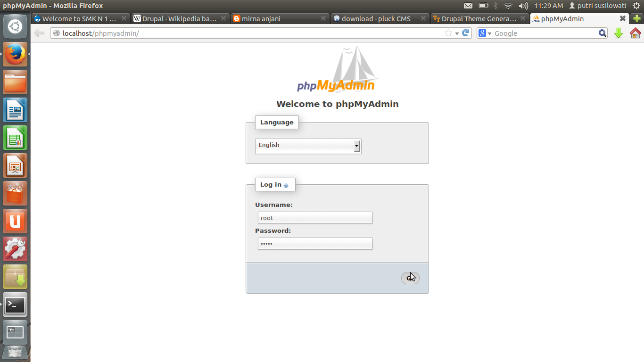This screenshot has height=362, width=644.
Task: Close the mirna anjani tab
Action: [x=323, y=18]
